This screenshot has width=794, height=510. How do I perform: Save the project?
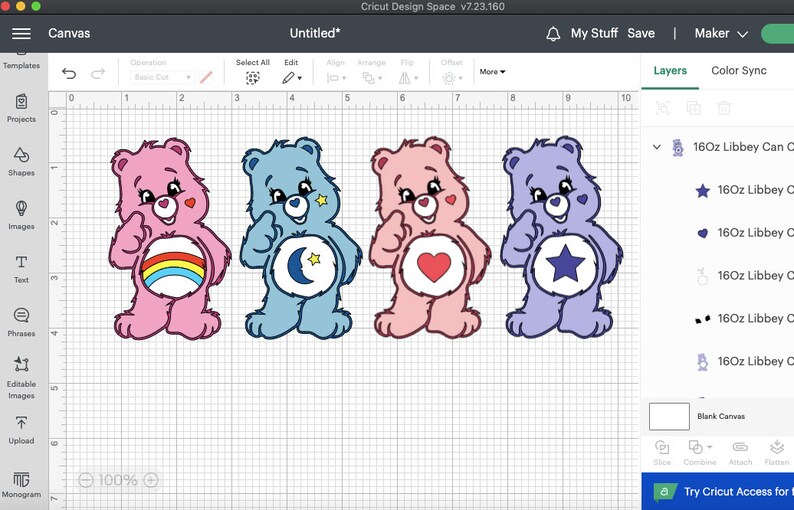coord(641,33)
